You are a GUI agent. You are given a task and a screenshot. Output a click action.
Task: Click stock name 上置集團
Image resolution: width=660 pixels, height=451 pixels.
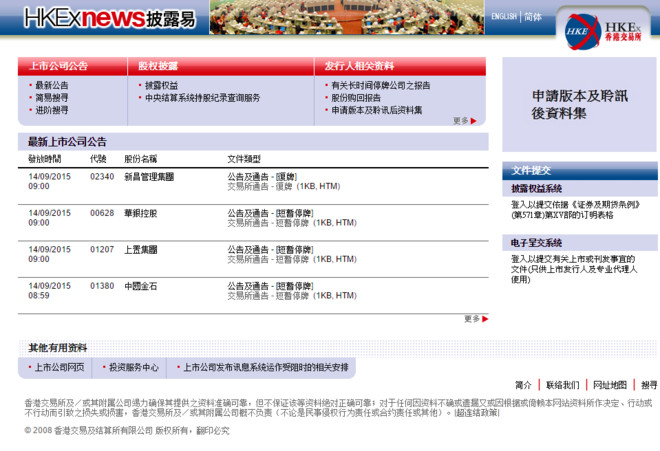[141, 250]
